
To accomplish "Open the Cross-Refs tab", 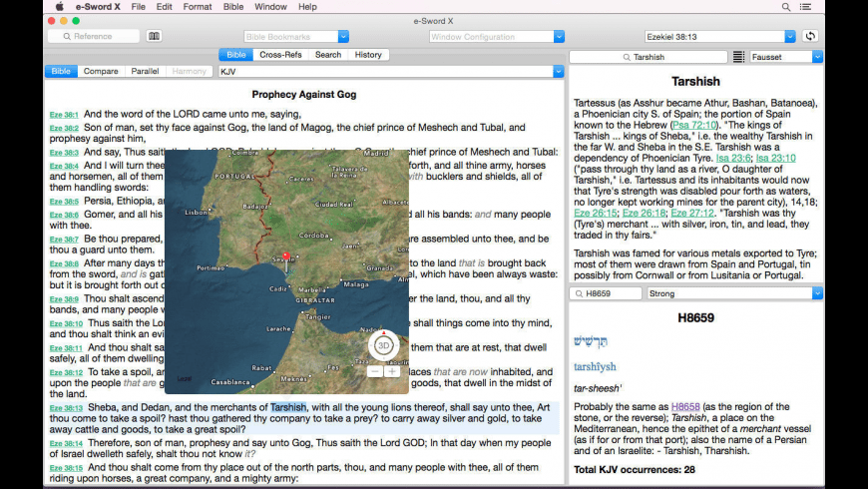I will (280, 55).
